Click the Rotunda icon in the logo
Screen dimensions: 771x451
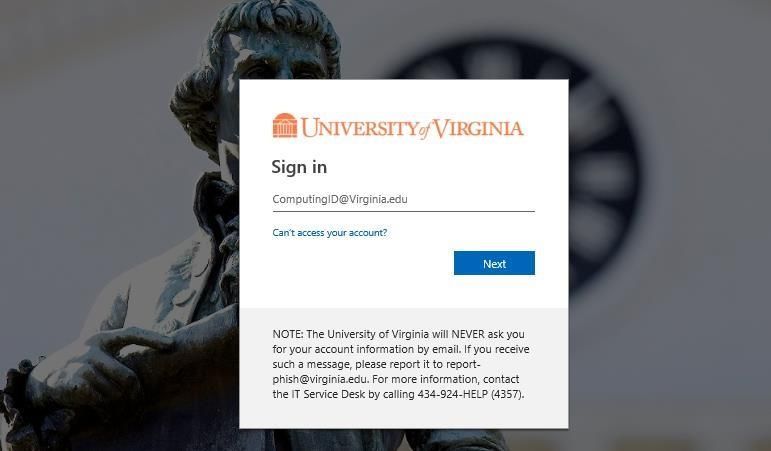pos(285,126)
